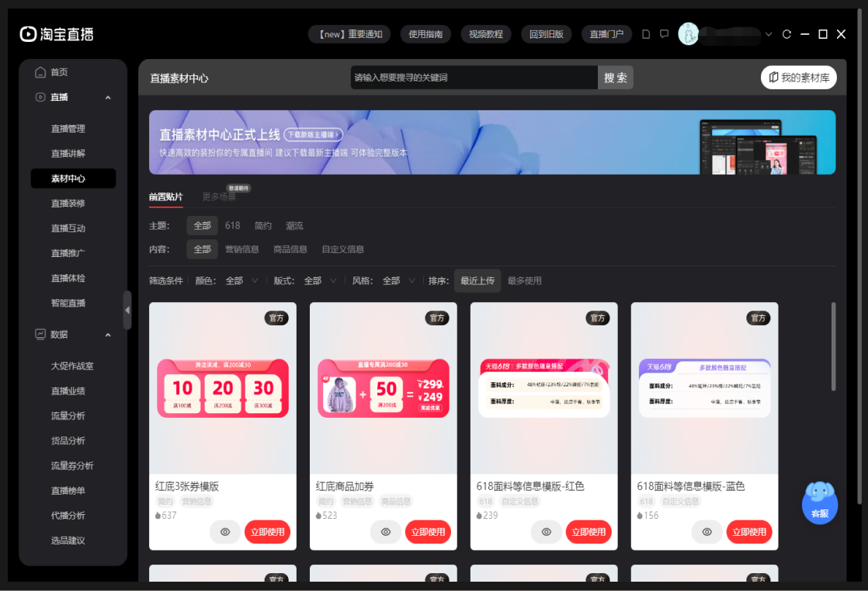
Task: Open 直播装修 in the sidebar
Action: (x=68, y=203)
